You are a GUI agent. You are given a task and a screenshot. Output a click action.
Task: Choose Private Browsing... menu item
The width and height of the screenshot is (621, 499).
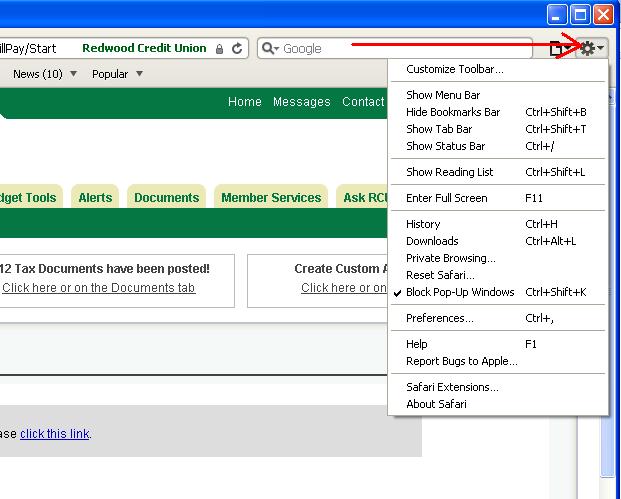coord(498,258)
